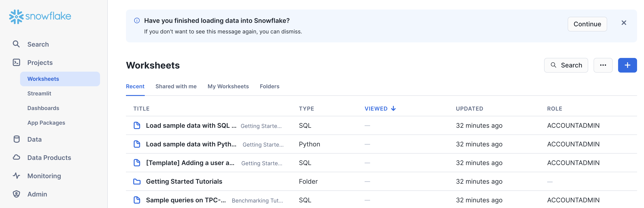This screenshot has height=208, width=644.
Task: Click 'Getting Starte...' label in the Python row
Action: [263, 145]
